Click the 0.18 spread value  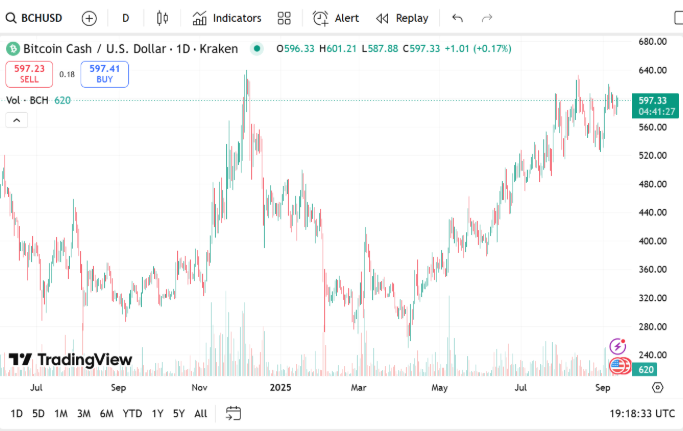tap(67, 74)
